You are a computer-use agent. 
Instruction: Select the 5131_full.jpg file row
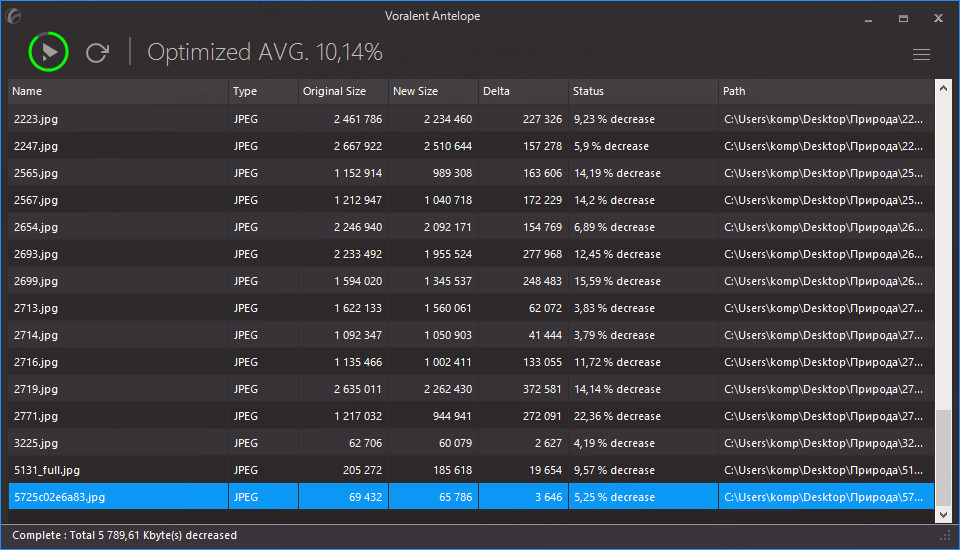[x=471, y=470]
